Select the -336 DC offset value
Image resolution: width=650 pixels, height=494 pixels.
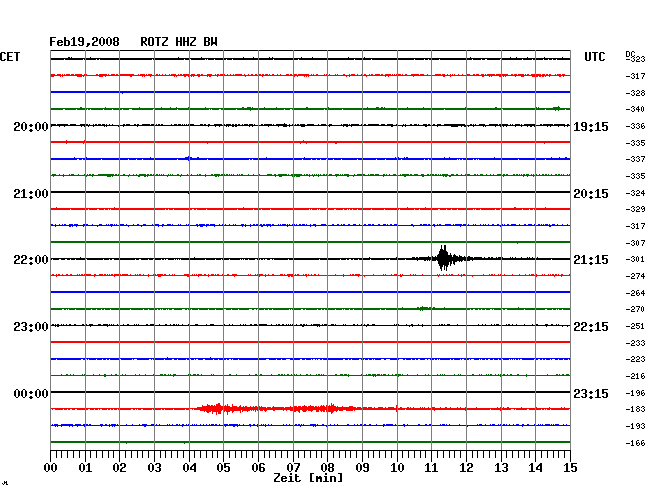coord(635,126)
